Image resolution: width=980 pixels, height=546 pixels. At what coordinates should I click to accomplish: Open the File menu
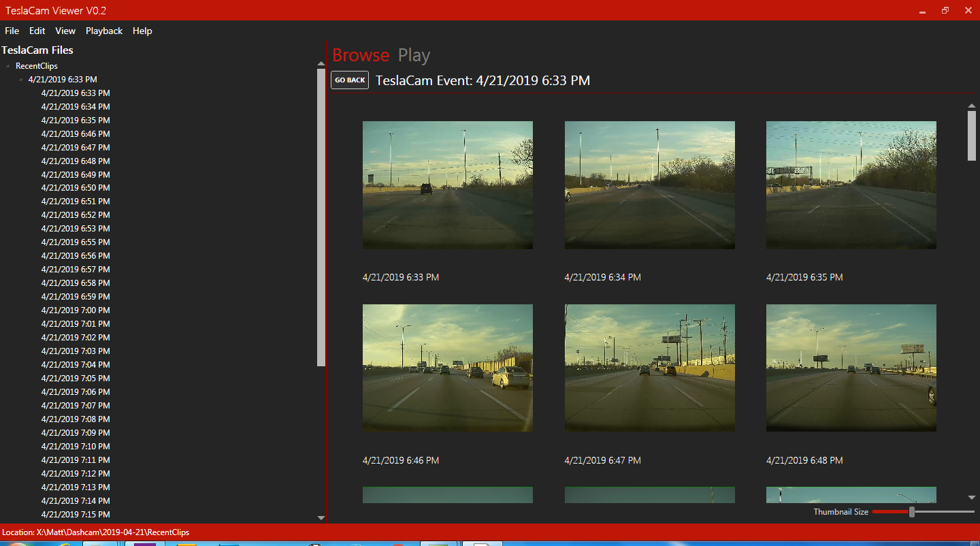(12, 31)
